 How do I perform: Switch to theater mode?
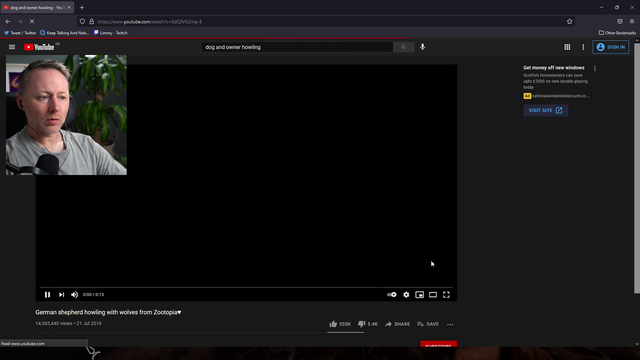click(x=433, y=294)
